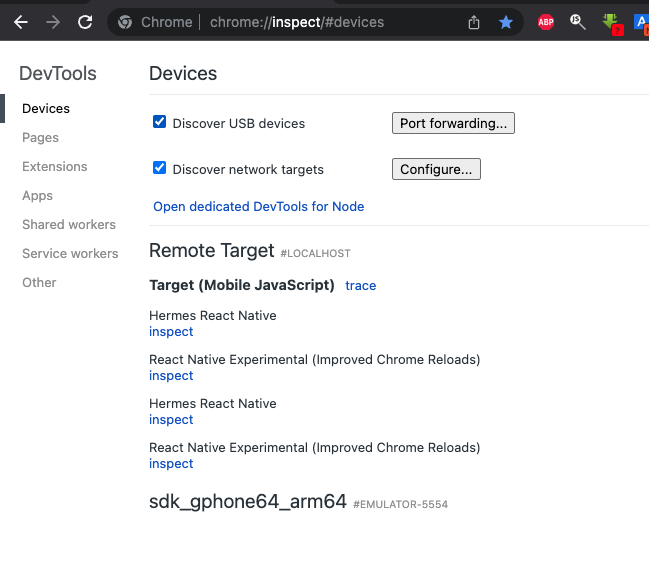
Task: Click the DevTools sidebar title
Action: coord(58,73)
